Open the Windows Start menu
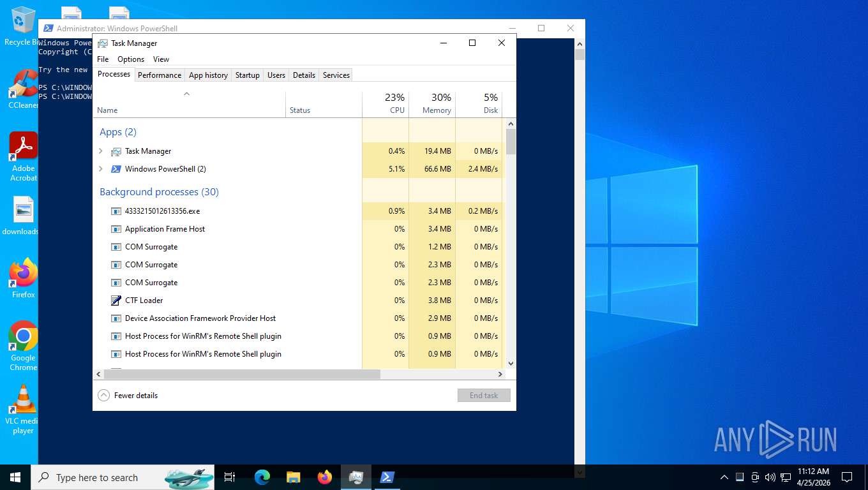 click(15, 477)
